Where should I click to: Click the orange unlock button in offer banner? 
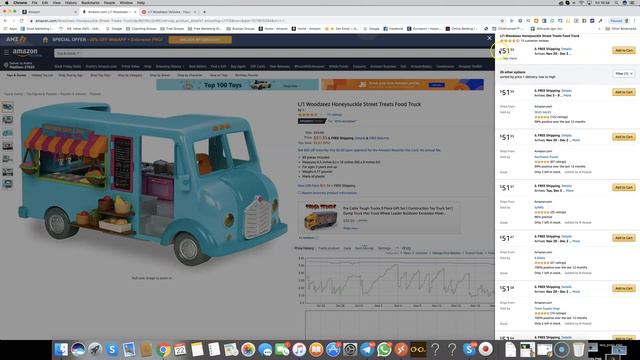(x=200, y=40)
